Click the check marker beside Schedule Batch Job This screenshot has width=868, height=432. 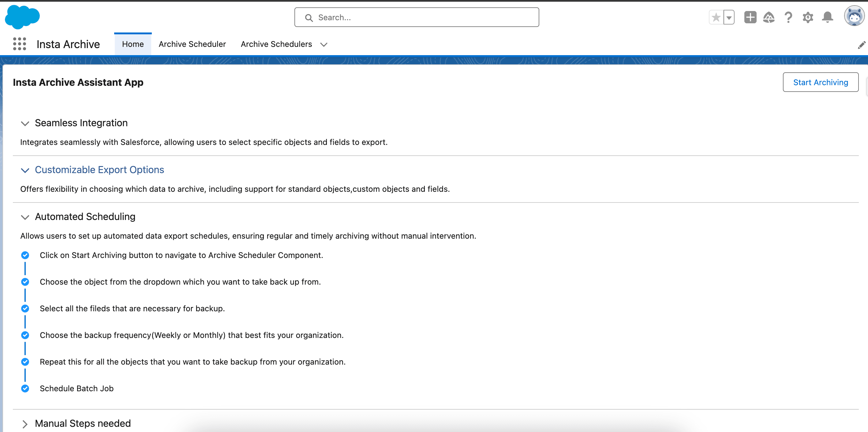[25, 388]
